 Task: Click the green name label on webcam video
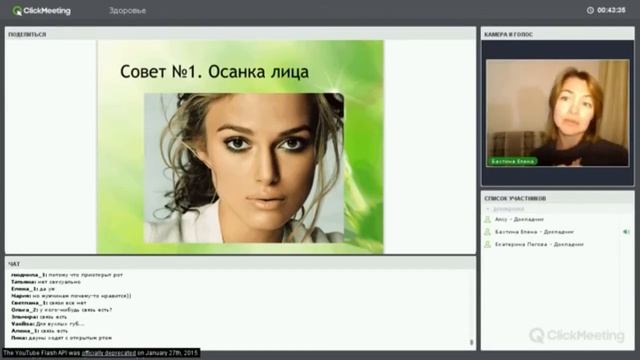[x=513, y=161]
